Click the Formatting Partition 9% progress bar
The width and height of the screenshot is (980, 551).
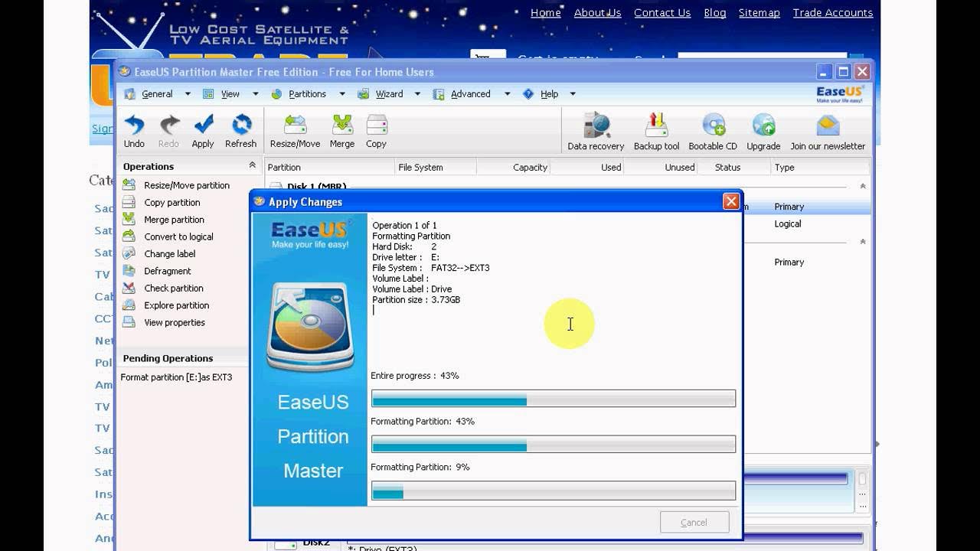[554, 491]
